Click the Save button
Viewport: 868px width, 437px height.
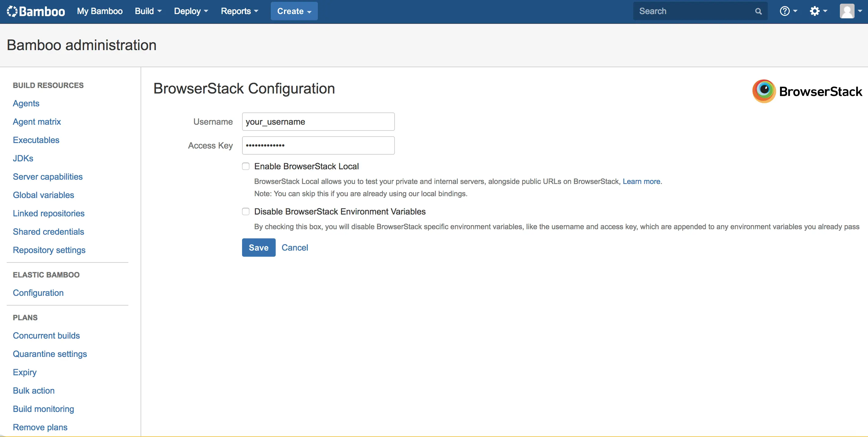coord(259,247)
